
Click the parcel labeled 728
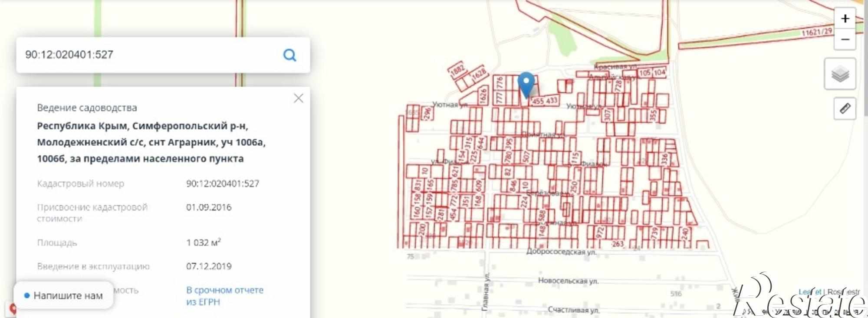(x=618, y=85)
